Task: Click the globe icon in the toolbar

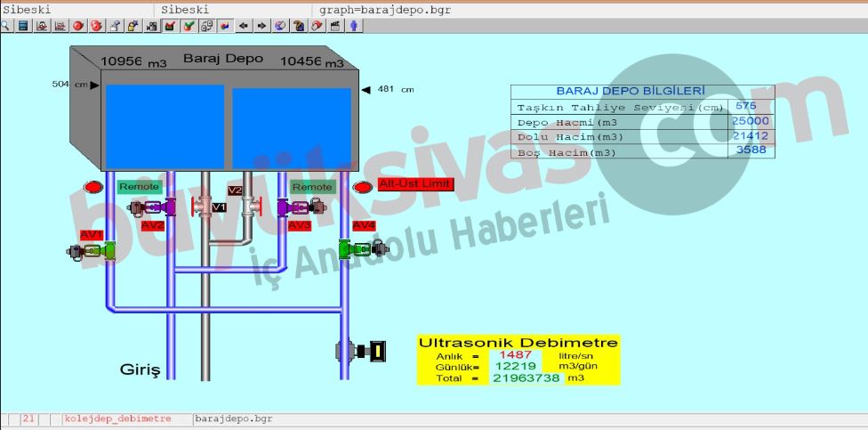Action: tap(280, 26)
